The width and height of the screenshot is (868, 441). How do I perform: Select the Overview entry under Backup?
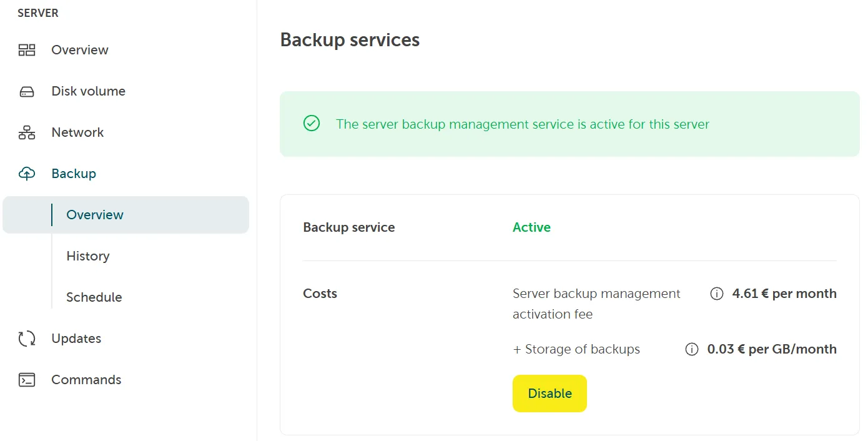tap(94, 214)
